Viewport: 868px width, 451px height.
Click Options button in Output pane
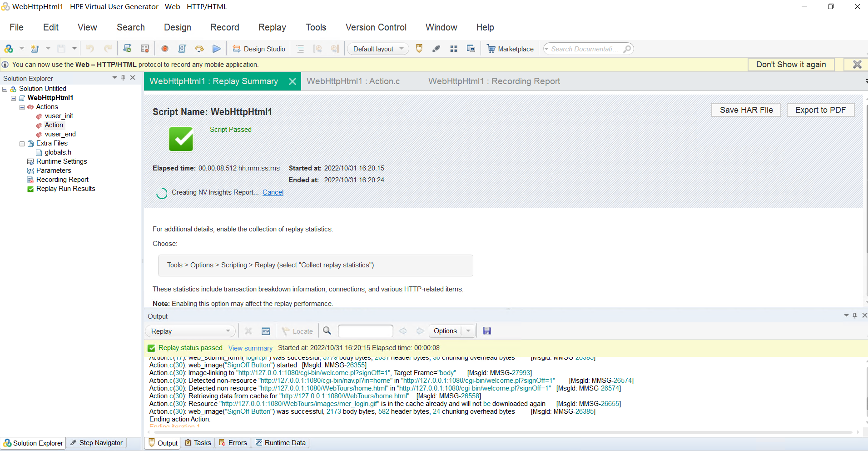tap(445, 331)
